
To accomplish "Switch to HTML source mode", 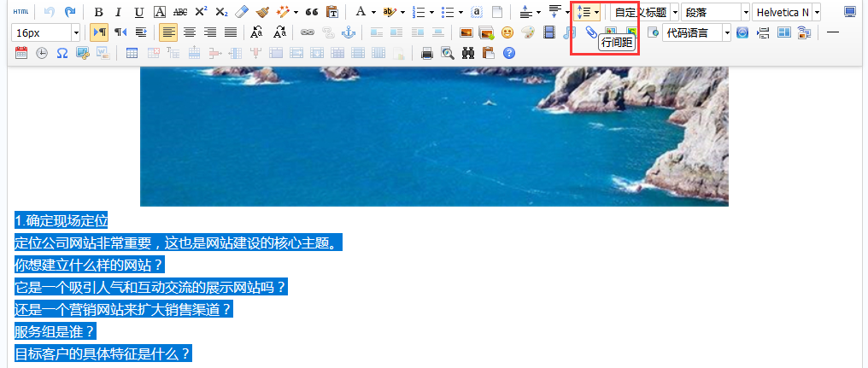I will pos(21,12).
